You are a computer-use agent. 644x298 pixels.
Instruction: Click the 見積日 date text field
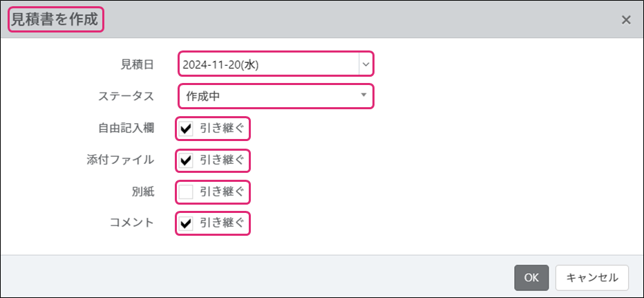[268, 64]
